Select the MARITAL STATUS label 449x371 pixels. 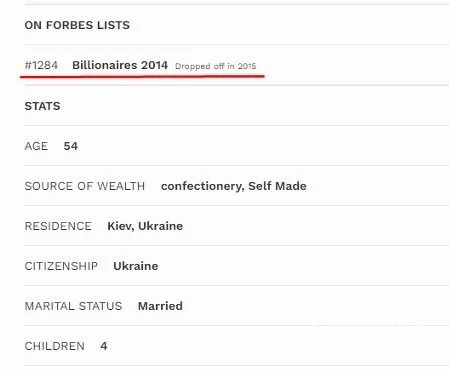[73, 306]
